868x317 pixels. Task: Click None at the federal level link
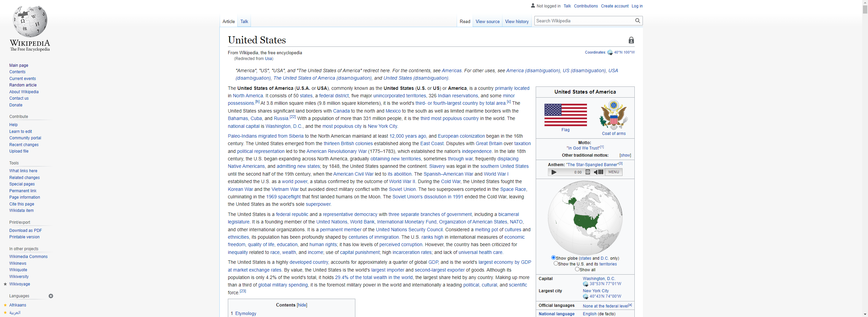[x=605, y=306]
